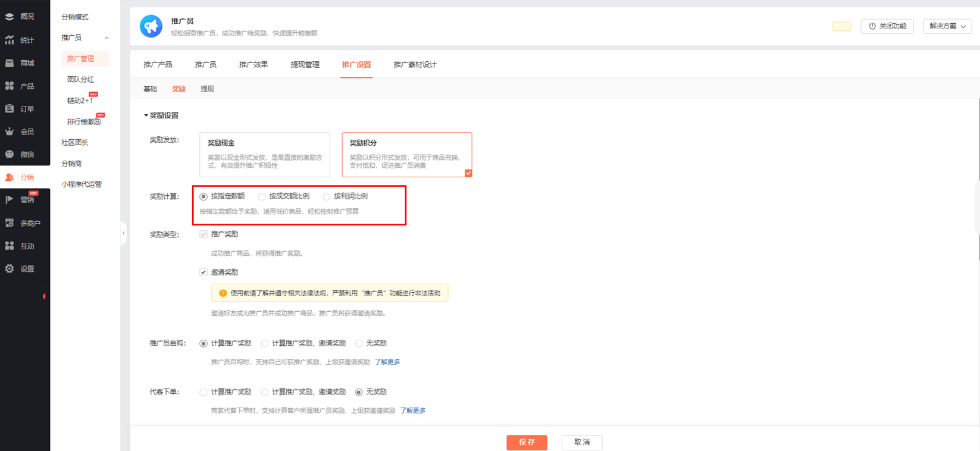Image resolution: width=980 pixels, height=451 pixels.
Task: Toggle the 推广奖励 checkbox
Action: click(x=203, y=234)
